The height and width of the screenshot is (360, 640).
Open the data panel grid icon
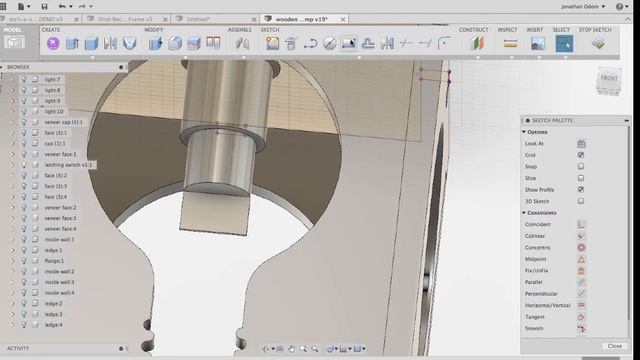point(3,6)
